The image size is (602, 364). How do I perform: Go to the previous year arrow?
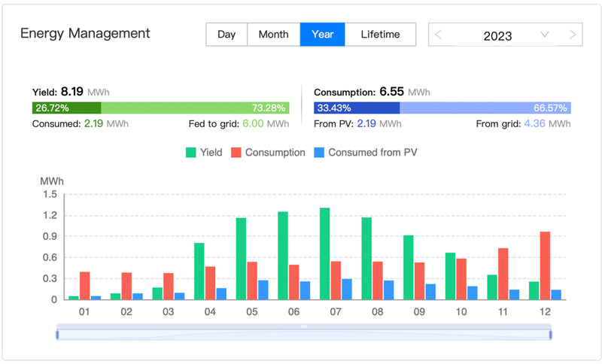coord(439,35)
